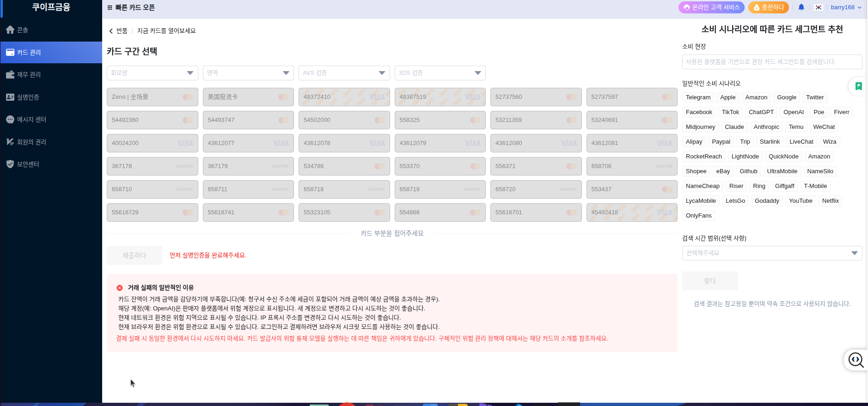Select card segment 558325
Screen dimensions: 868x406
(x=440, y=120)
